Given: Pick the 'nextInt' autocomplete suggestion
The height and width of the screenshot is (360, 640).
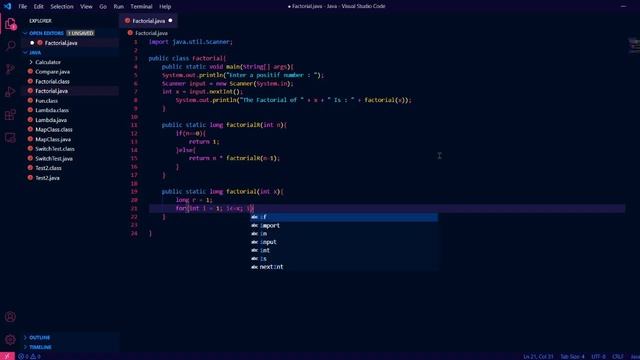Looking at the screenshot, I should [344, 267].
